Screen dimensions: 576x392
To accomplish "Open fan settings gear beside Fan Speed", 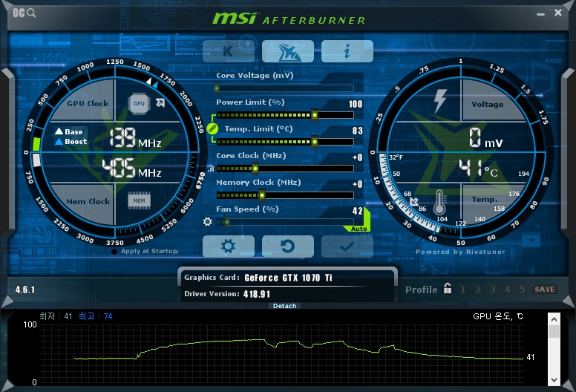I will click(208, 221).
